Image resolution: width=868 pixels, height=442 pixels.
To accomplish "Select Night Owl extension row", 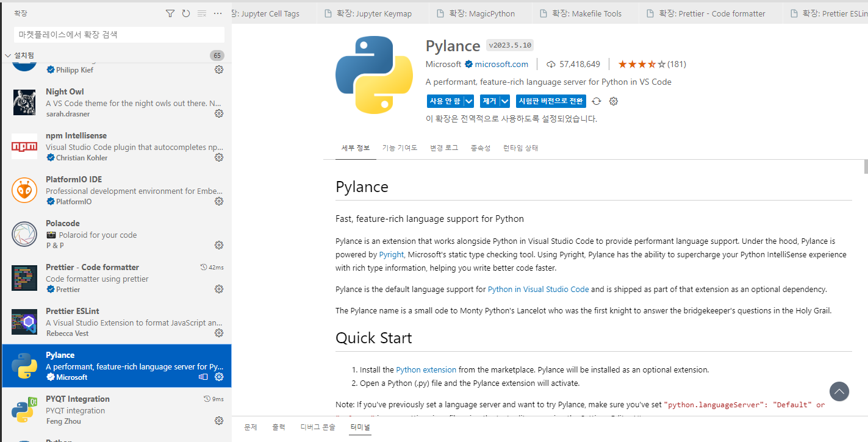I will pos(116,102).
